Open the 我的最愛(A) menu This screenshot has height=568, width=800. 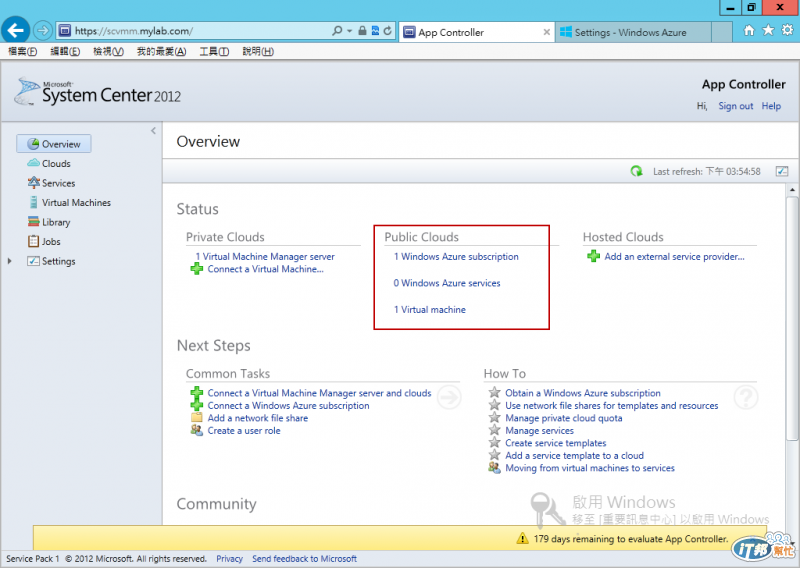[161, 51]
